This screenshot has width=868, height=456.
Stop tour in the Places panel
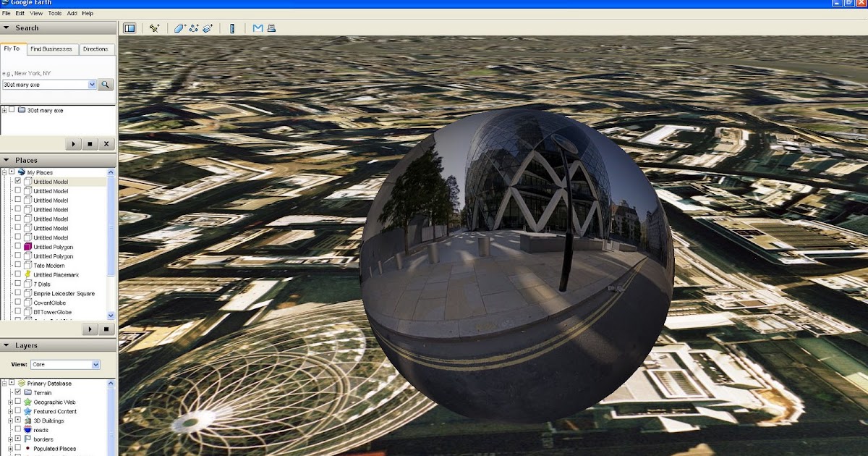pos(106,329)
